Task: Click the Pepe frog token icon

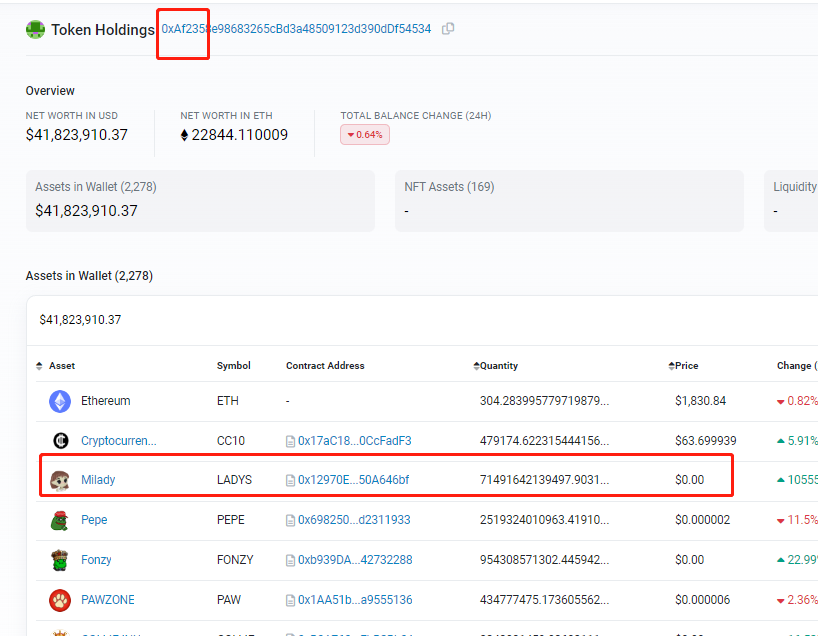Action: point(60,520)
